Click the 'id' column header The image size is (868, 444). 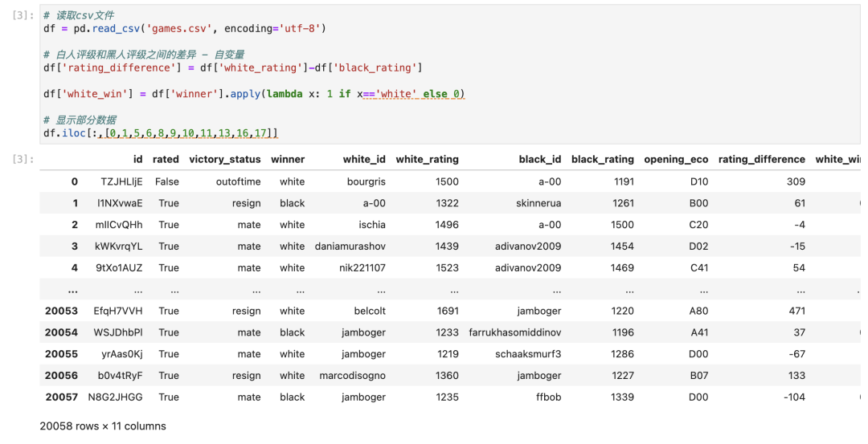tap(138, 159)
